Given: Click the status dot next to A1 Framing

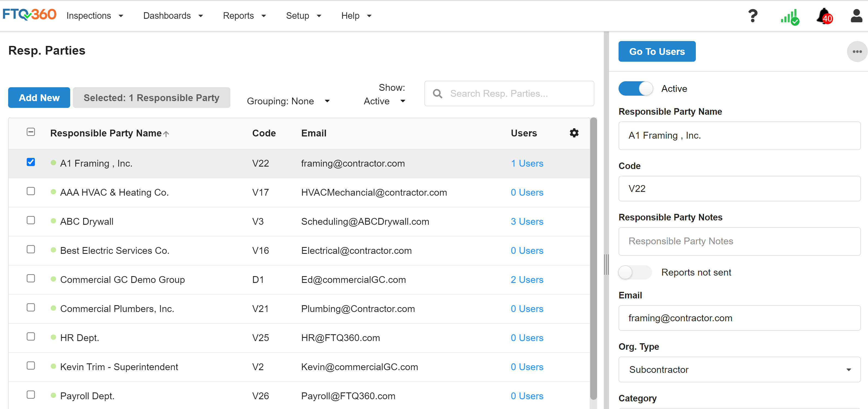Looking at the screenshot, I should point(53,163).
